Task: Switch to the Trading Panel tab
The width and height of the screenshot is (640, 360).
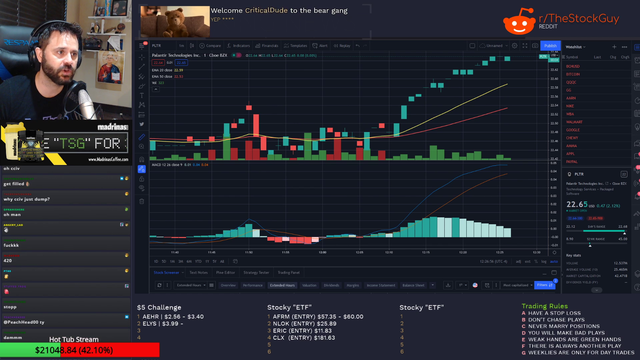Action: [x=289, y=273]
